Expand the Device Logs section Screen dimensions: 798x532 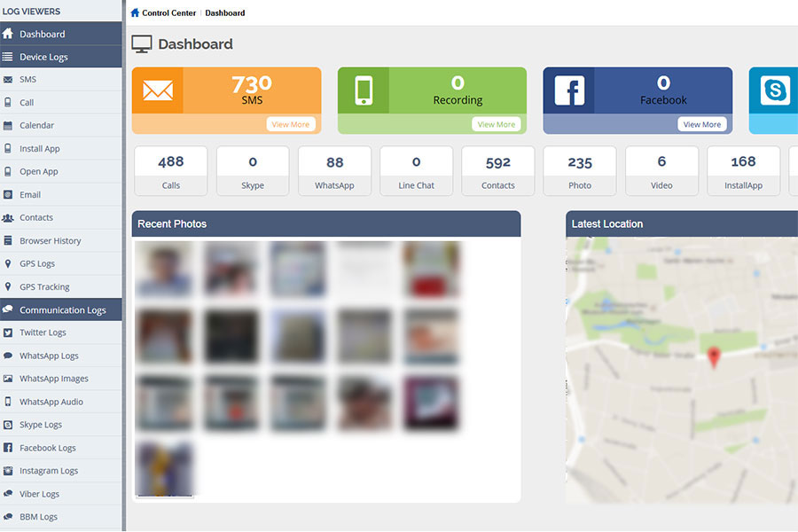[x=43, y=57]
